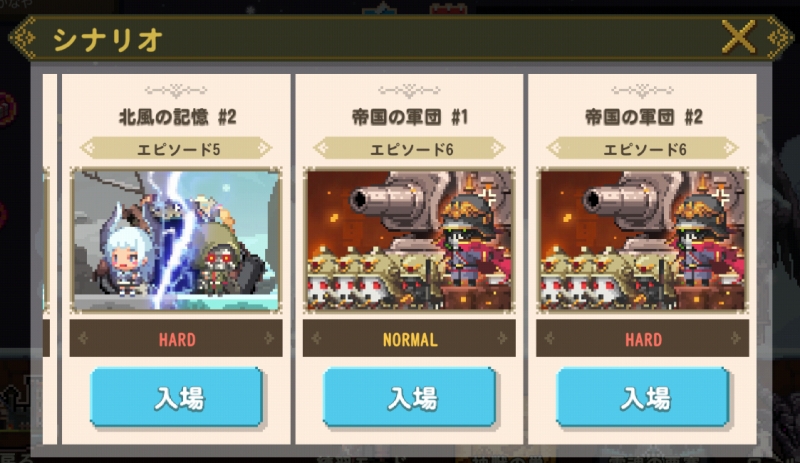Click right arrow on 北風の記憶 #2 difficulty
Image resolution: width=800 pixels, height=463 pixels.
269,338
